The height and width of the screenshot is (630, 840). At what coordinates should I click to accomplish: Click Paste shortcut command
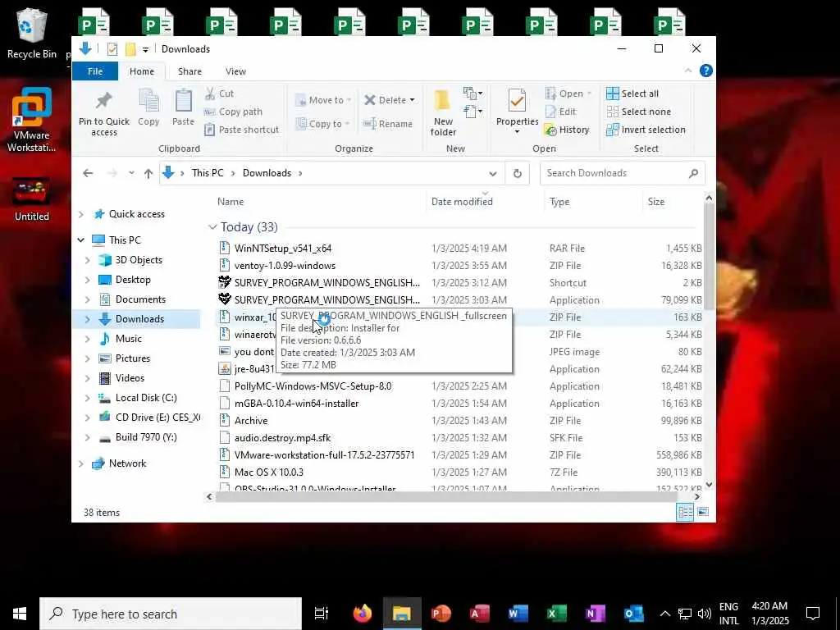click(x=242, y=130)
